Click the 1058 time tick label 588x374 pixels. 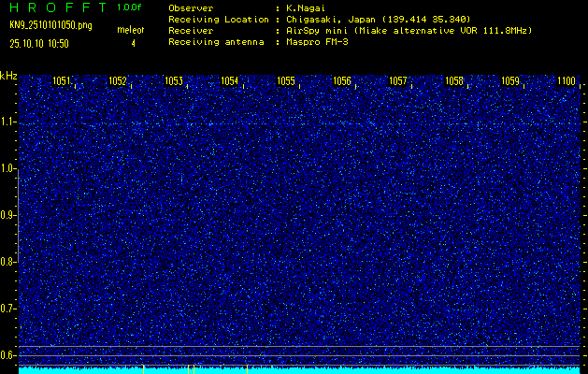454,81
